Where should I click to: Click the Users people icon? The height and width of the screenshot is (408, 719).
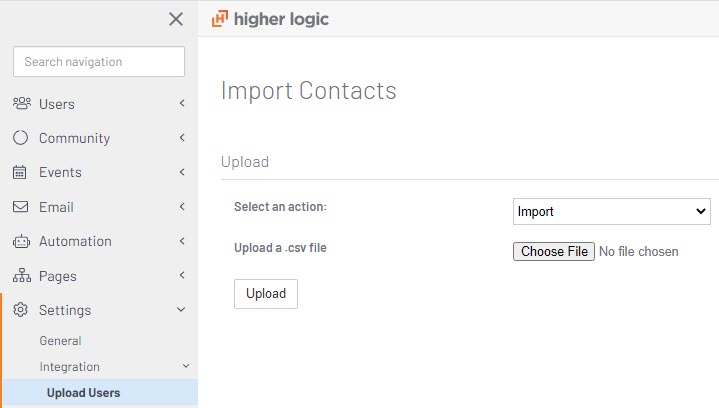[22, 104]
